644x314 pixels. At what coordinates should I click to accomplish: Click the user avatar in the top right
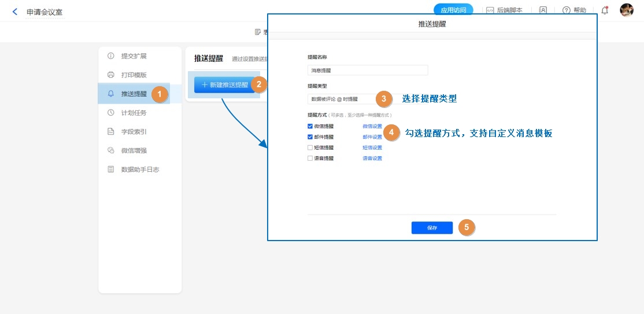(627, 10)
